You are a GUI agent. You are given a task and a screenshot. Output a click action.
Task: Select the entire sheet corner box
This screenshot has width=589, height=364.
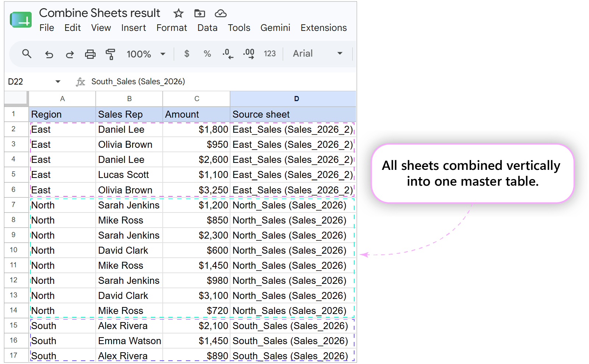(x=16, y=99)
